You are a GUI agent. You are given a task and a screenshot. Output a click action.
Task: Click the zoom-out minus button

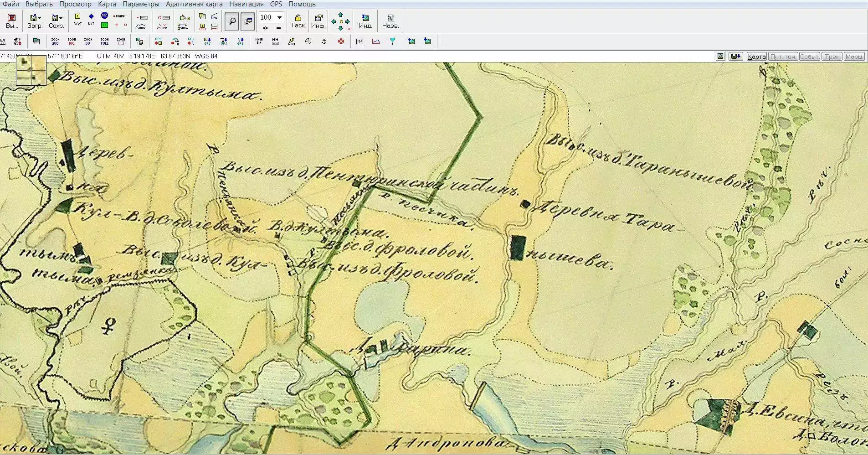(x=279, y=28)
